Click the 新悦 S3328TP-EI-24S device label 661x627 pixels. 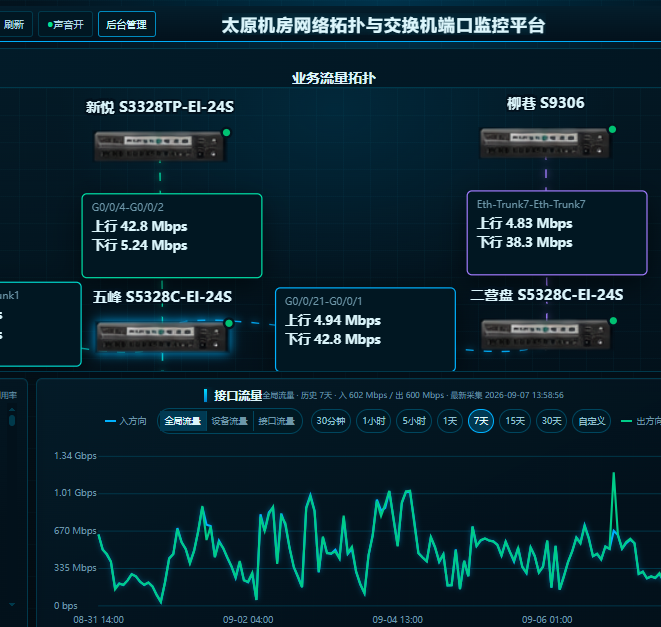pos(160,107)
